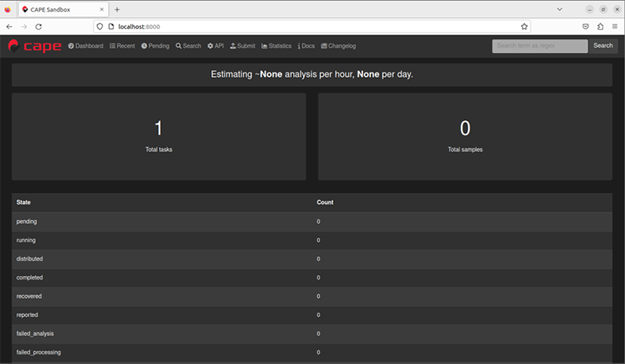Focus the search term regex field
Viewport: 625px width, 364px height.
pyautogui.click(x=539, y=46)
